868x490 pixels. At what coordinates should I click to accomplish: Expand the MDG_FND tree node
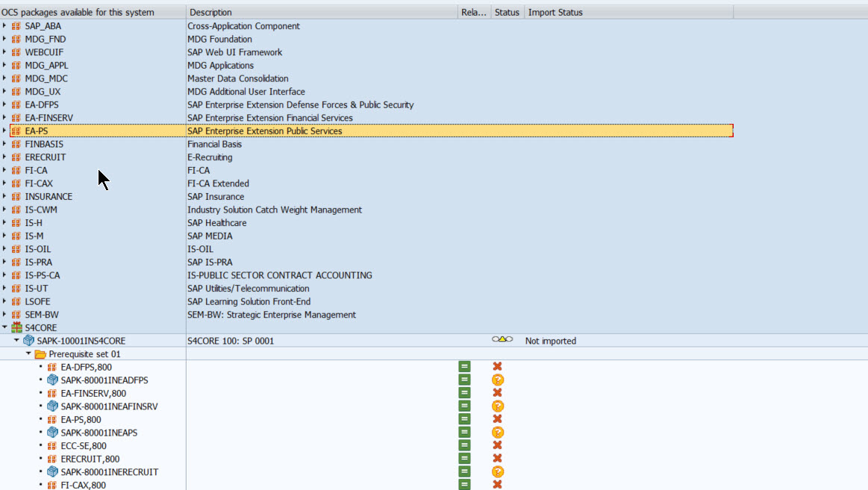[x=4, y=40]
